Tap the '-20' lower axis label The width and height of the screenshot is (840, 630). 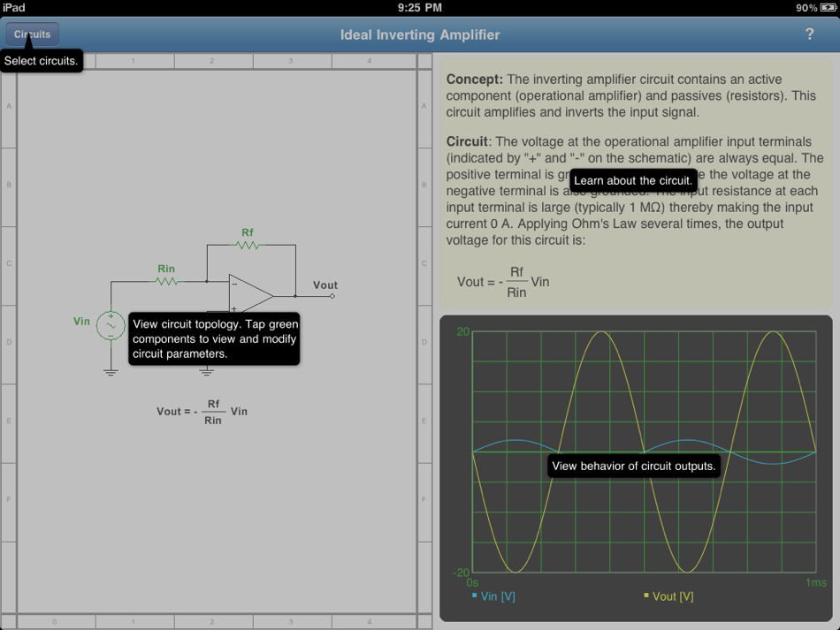[462, 573]
